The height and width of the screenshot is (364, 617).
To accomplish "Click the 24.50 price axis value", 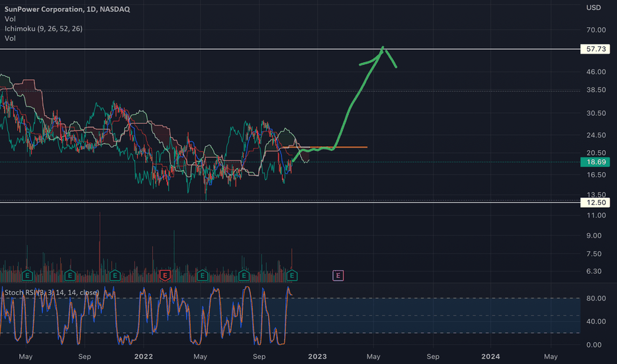I will 596,135.
